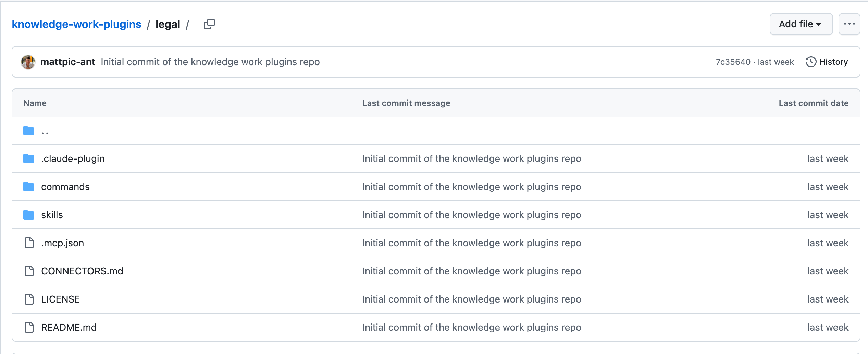Open the .claude-plugin folder icon
868x354 pixels.
pos(28,158)
